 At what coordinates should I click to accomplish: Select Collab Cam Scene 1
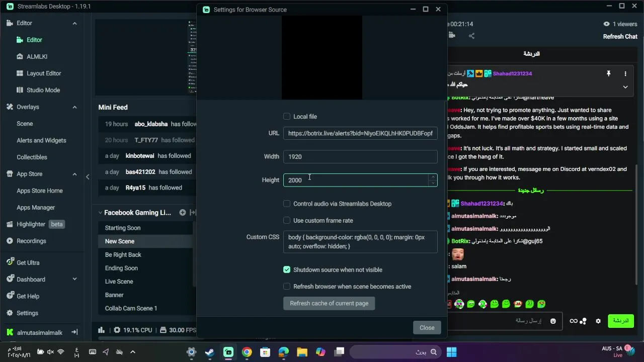point(131,309)
